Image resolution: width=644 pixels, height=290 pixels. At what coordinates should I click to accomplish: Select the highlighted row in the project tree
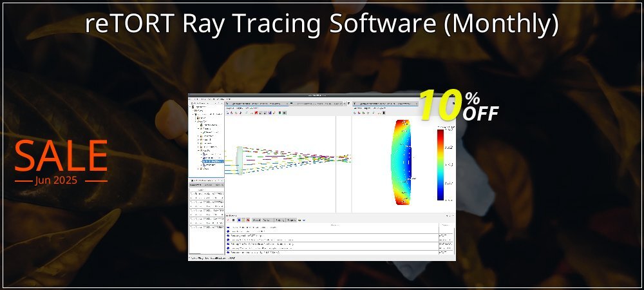(x=213, y=162)
